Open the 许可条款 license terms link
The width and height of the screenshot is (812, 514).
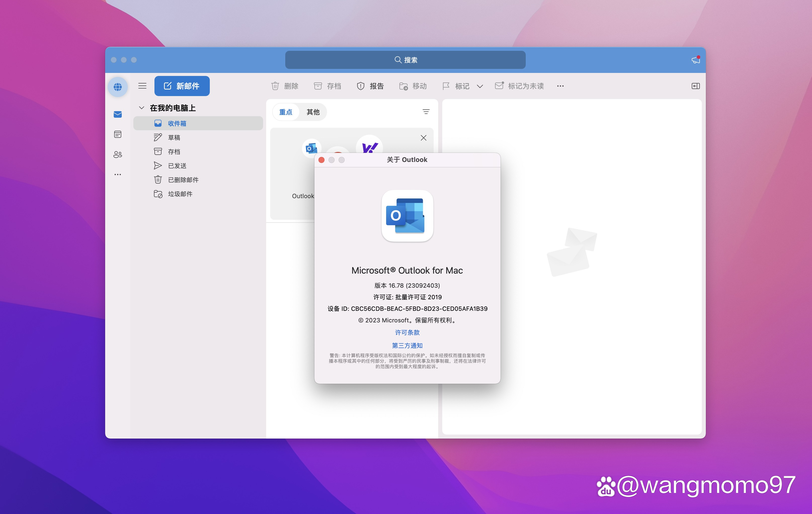(407, 333)
